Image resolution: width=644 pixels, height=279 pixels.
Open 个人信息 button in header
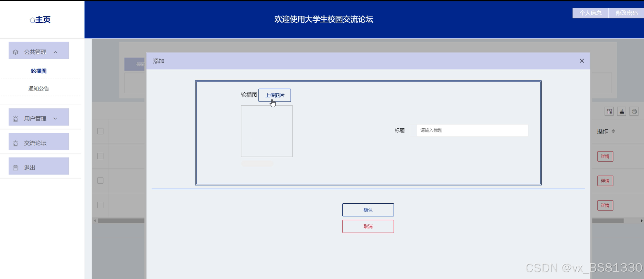point(590,13)
